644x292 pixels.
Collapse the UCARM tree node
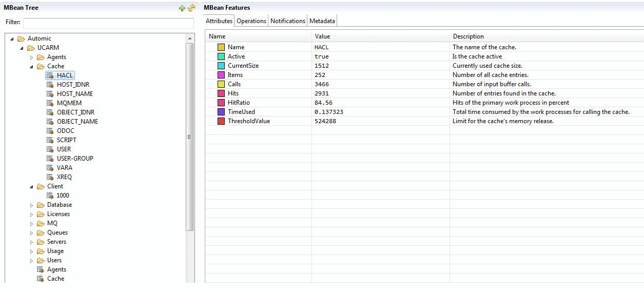22,48
